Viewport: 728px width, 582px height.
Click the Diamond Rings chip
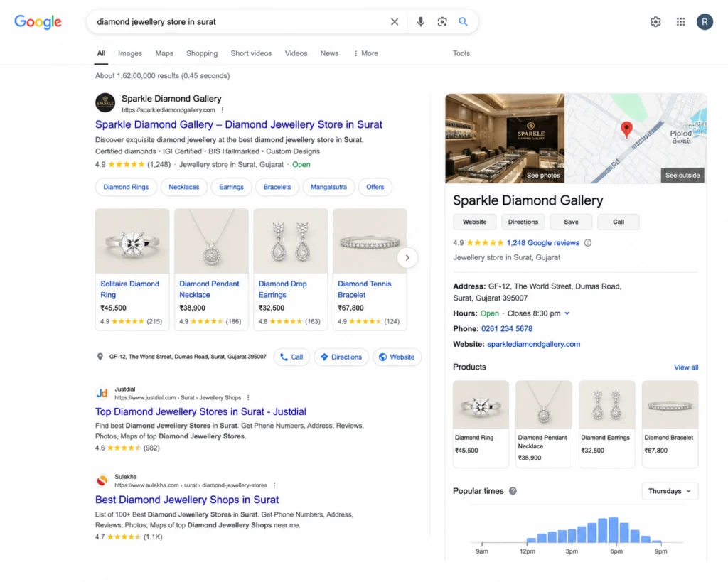click(126, 187)
